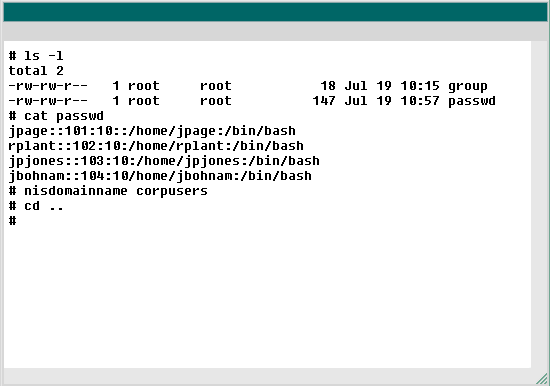550x386 pixels.
Task: Select the 'passwd' file name in listing
Action: pos(472,101)
